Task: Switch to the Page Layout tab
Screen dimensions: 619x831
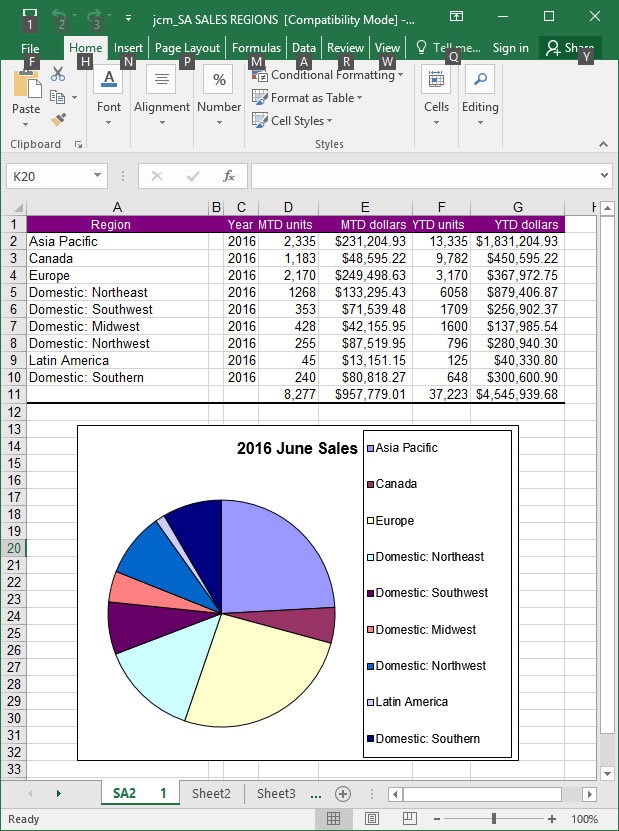Action: coord(187,48)
